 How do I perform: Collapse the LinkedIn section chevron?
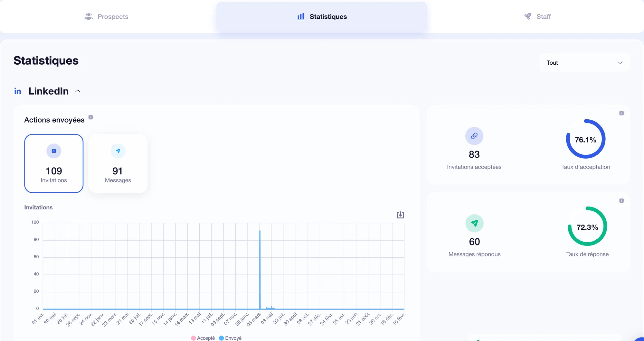click(78, 91)
